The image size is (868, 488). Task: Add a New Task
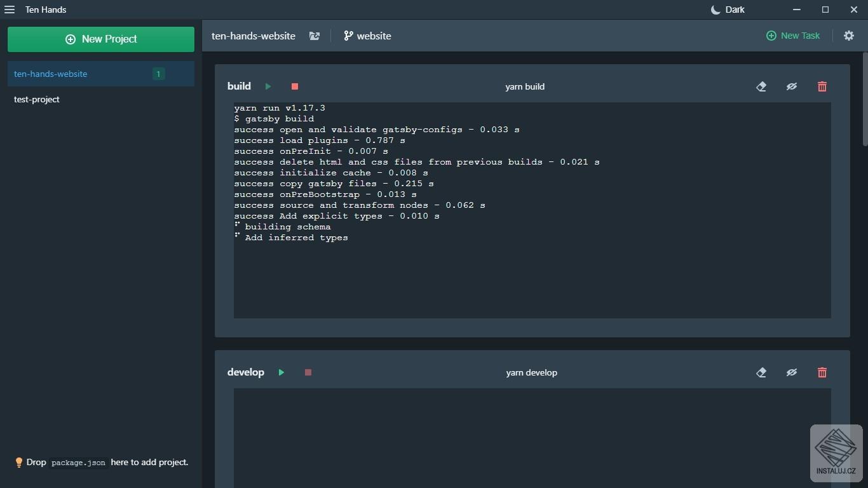click(793, 36)
